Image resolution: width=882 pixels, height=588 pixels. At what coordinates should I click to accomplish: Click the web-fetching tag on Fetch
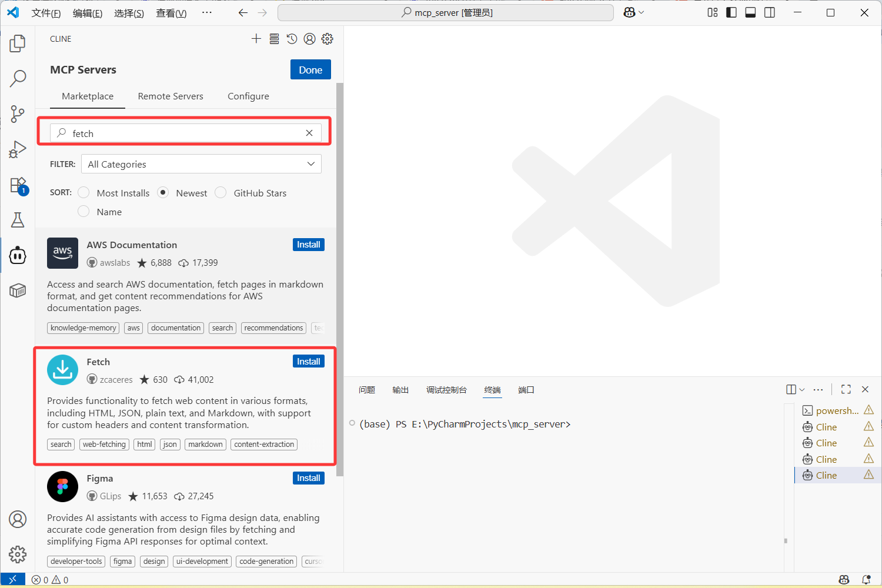coord(104,445)
